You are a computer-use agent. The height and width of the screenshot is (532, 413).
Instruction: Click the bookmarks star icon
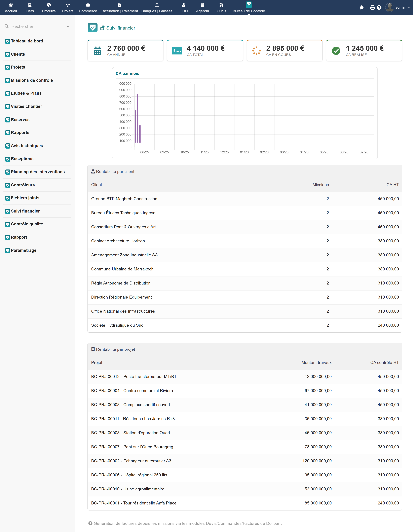(x=362, y=8)
